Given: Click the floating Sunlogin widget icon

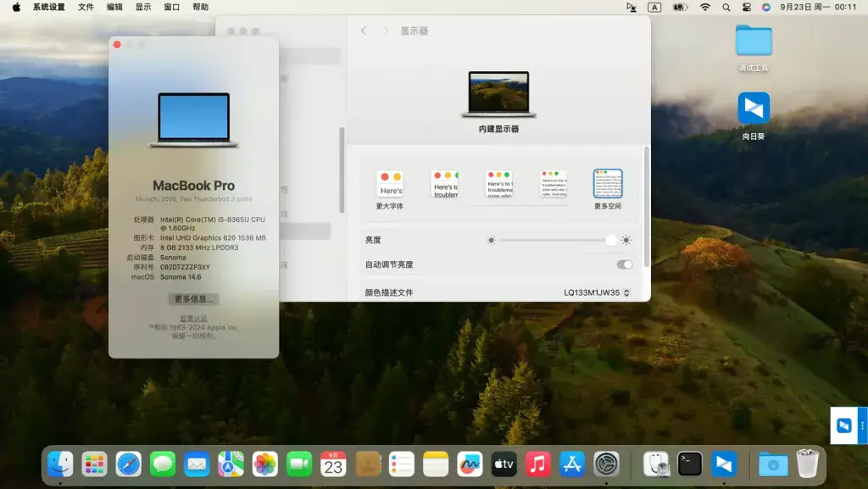Looking at the screenshot, I should [x=844, y=425].
